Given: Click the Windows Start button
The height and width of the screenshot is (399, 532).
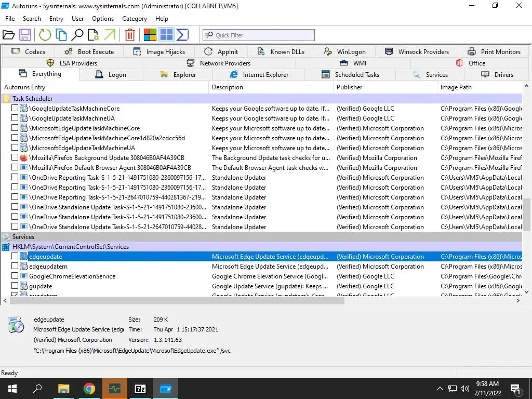Looking at the screenshot, I should click(12, 389).
